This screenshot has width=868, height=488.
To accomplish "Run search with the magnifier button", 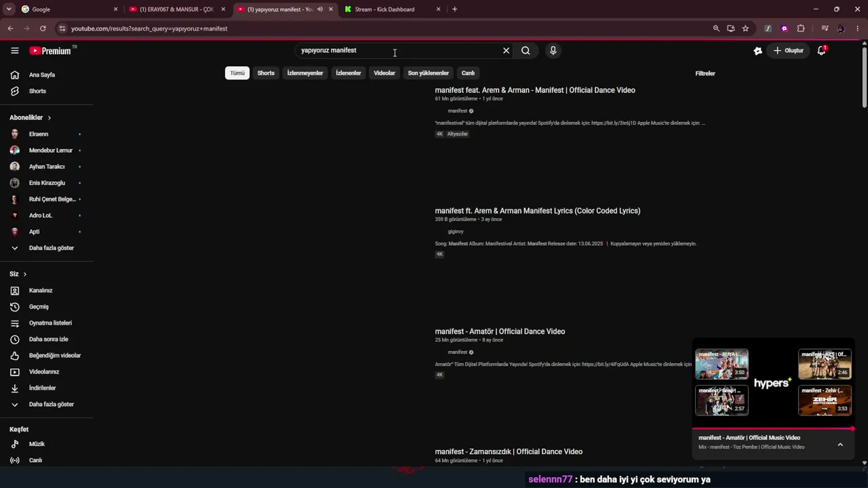I will click(526, 51).
